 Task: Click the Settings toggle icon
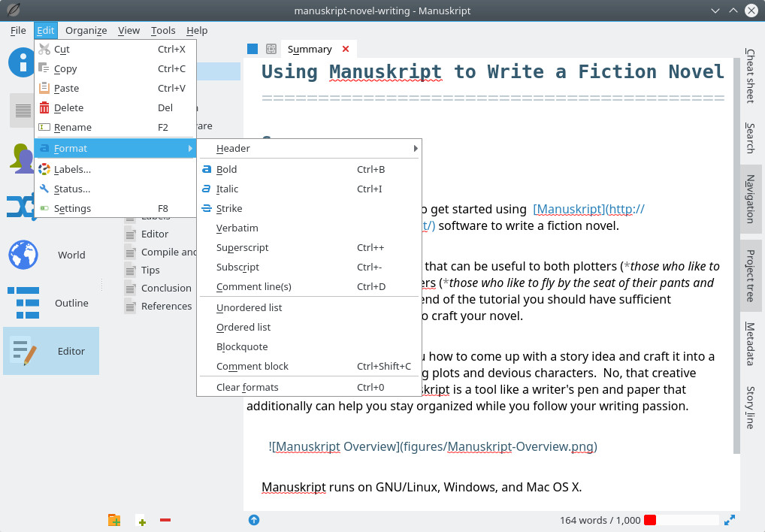[x=44, y=208]
